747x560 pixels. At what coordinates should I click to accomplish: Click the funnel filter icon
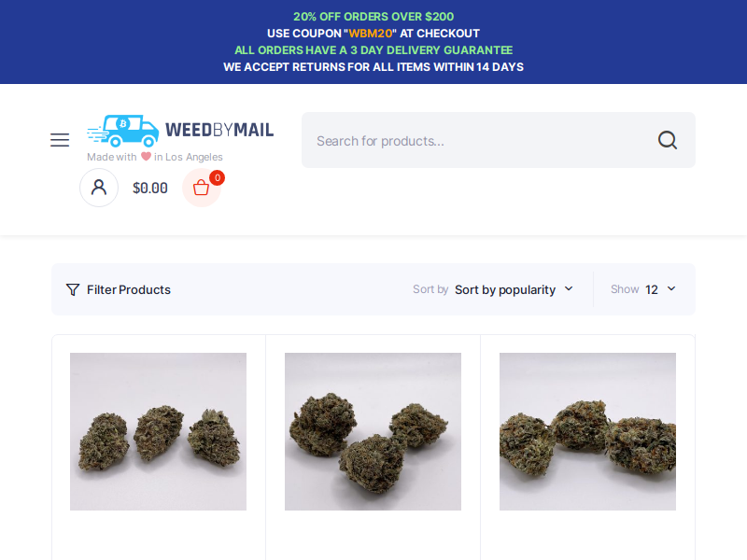73,289
